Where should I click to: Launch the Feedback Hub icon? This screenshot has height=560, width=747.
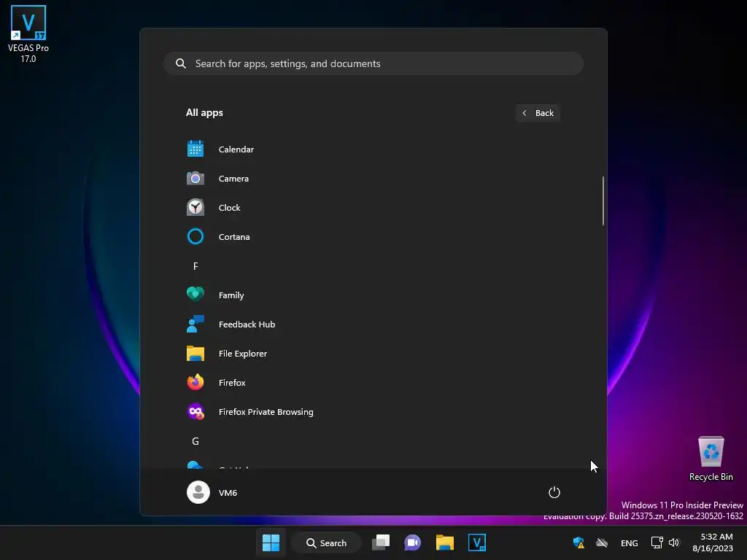(196, 324)
